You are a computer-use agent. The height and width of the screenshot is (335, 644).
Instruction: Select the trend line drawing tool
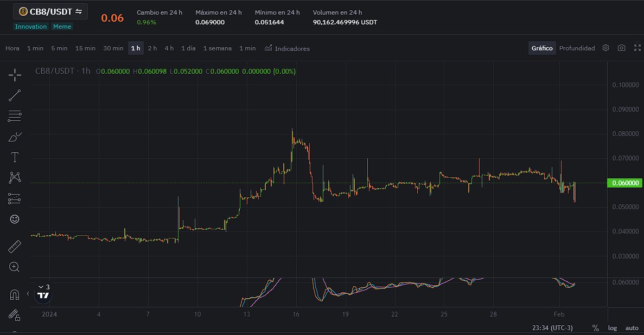coord(15,95)
